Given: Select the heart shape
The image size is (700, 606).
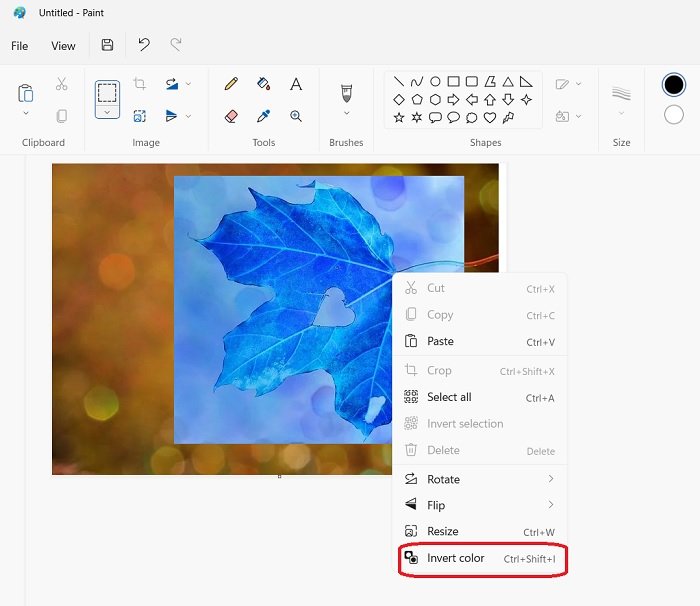Looking at the screenshot, I should pyautogui.click(x=490, y=117).
